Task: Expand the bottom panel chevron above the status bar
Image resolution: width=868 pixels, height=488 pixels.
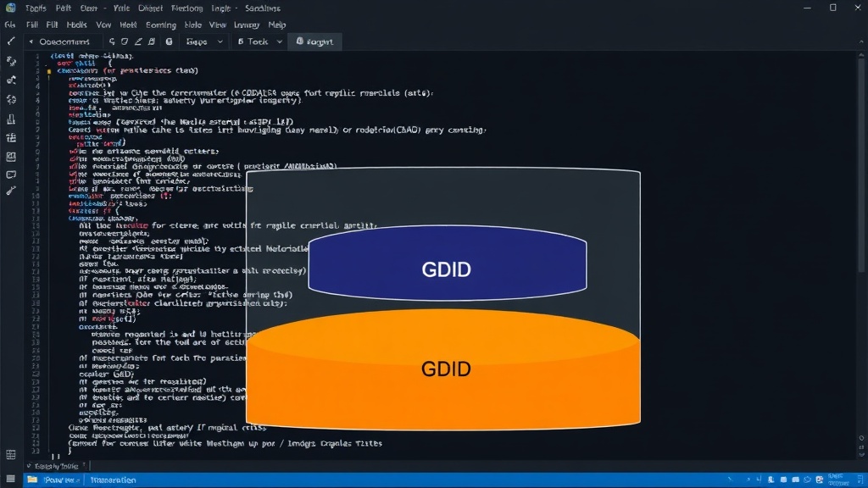Action: 29,466
